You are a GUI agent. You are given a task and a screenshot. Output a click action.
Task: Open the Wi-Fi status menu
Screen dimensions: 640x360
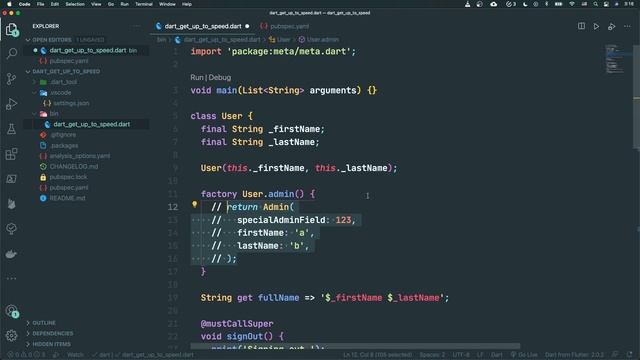tap(572, 4)
